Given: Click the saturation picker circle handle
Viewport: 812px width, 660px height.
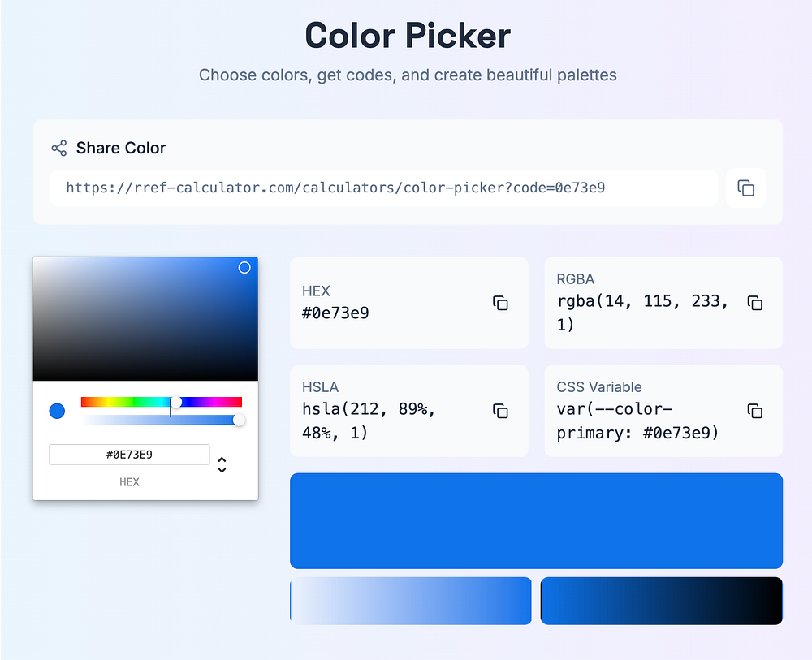Looking at the screenshot, I should [244, 268].
